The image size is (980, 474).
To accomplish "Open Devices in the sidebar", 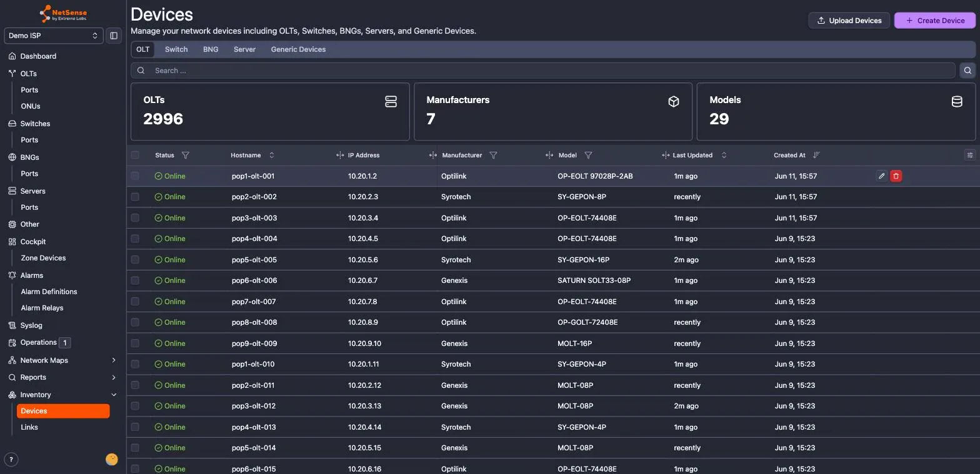I will pyautogui.click(x=63, y=411).
